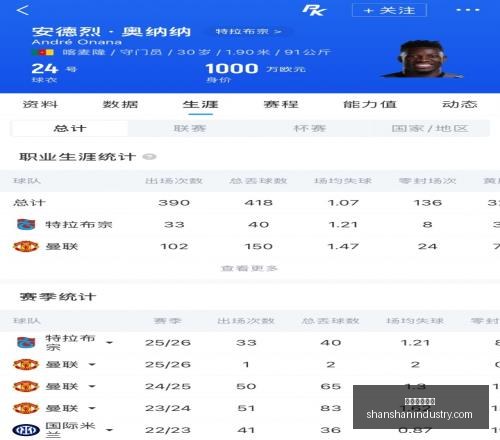Tap André Onana's player photo
Viewport: 500px width, 440px height.
click(422, 59)
